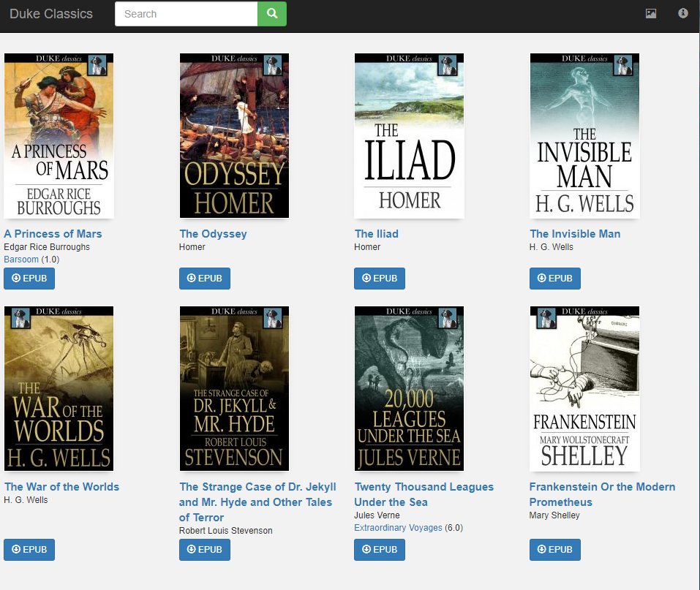Open The Strange Case of Dr. Jekyll link
Screen dimensions: 700x590
pyautogui.click(x=257, y=502)
